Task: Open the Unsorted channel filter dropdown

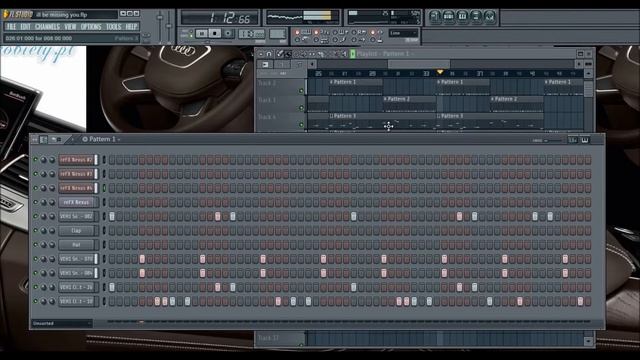Action: coord(62,323)
